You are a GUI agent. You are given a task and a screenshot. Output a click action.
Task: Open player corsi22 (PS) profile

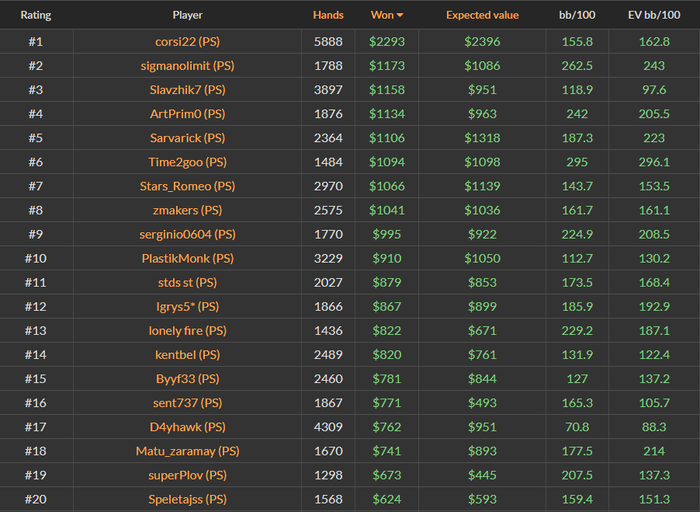[187, 42]
